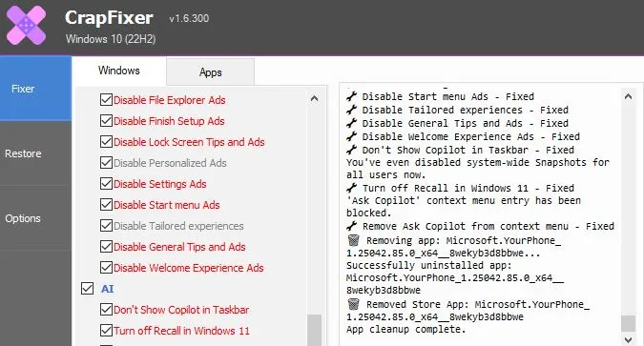This screenshot has height=346, width=644.
Task: Select the AI category label
Action: (108, 289)
